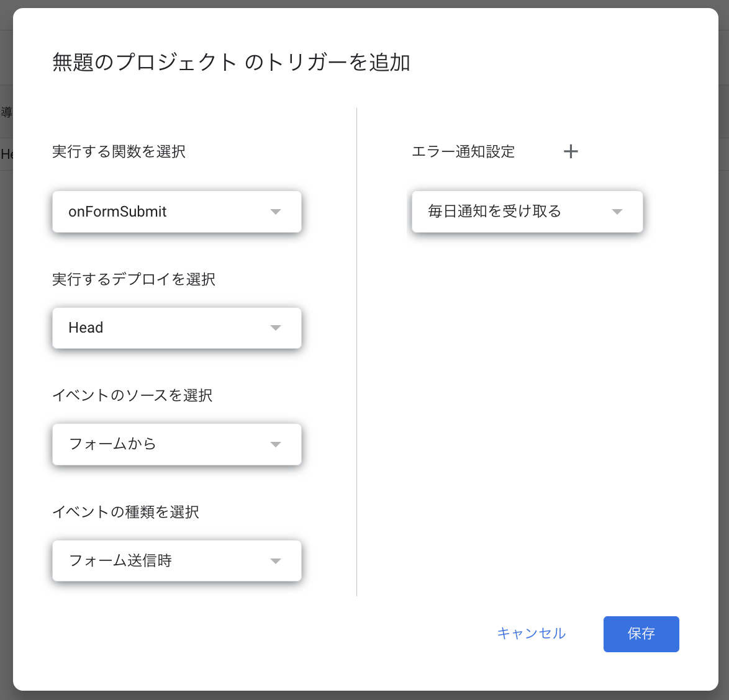
Task: Add another error notification with the plus button
Action: (x=571, y=151)
